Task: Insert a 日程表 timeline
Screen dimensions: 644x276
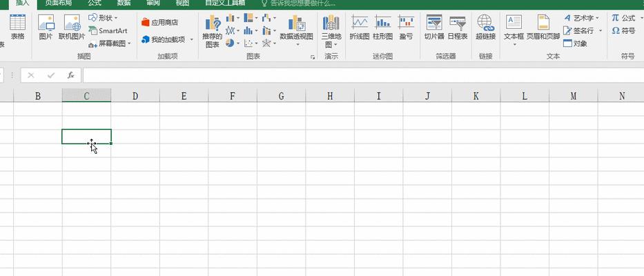Action: point(457,27)
